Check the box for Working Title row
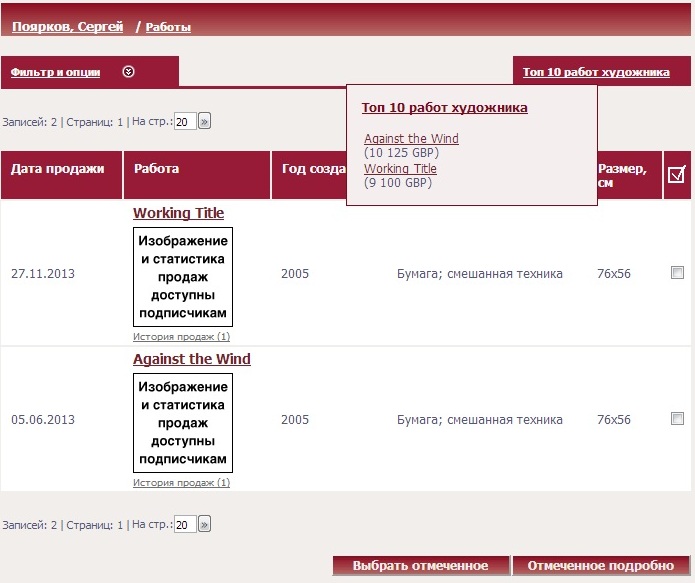695x583 pixels. coord(677,273)
